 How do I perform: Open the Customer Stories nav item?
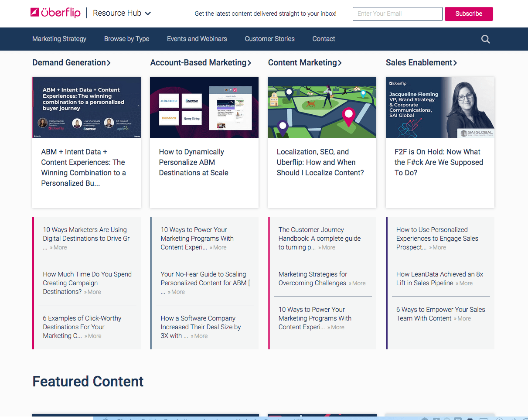pyautogui.click(x=269, y=39)
